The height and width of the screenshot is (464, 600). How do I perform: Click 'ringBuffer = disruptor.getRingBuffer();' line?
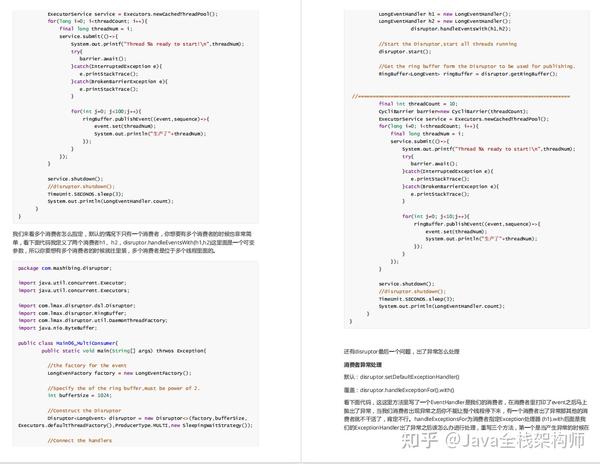click(x=468, y=74)
